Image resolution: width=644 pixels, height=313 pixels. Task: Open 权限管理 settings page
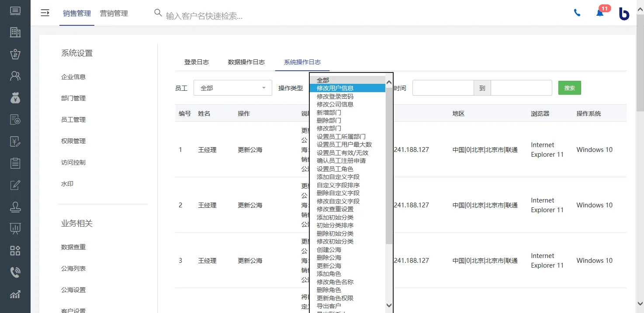click(73, 141)
